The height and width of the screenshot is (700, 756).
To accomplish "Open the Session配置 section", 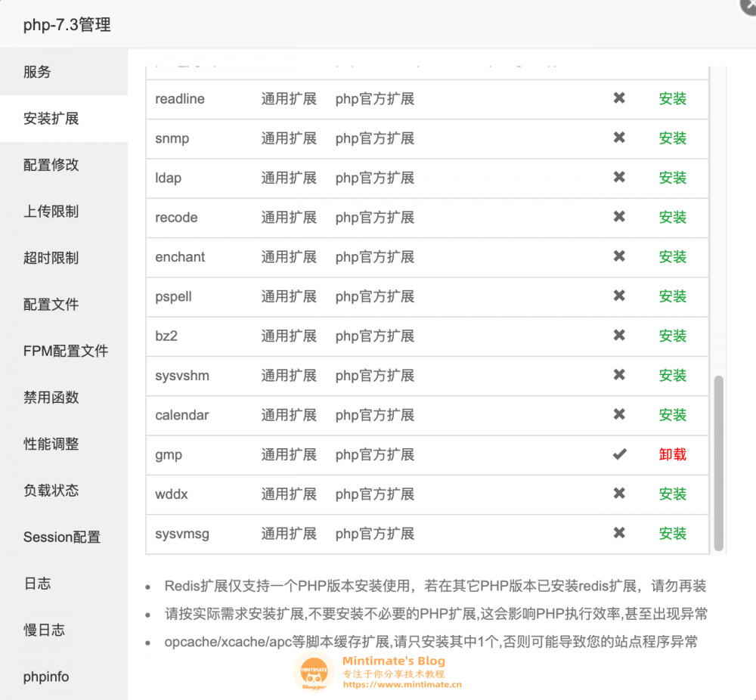I will (62, 537).
